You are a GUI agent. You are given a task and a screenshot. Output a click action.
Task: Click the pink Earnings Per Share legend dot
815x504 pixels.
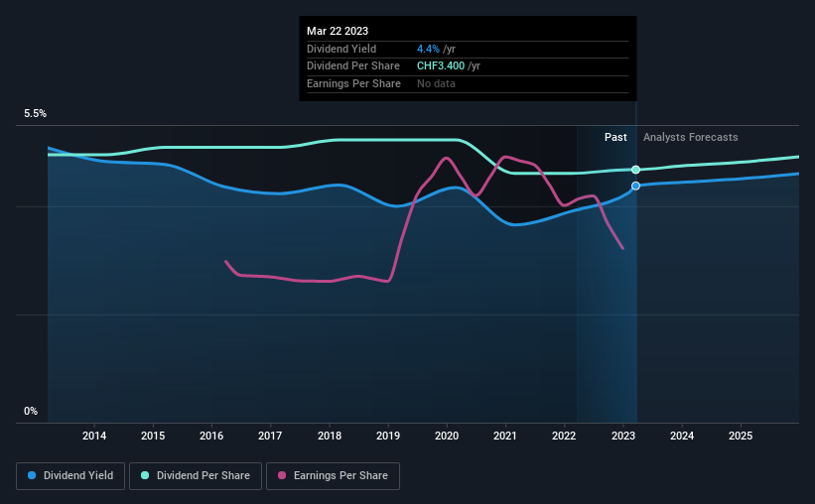282,475
